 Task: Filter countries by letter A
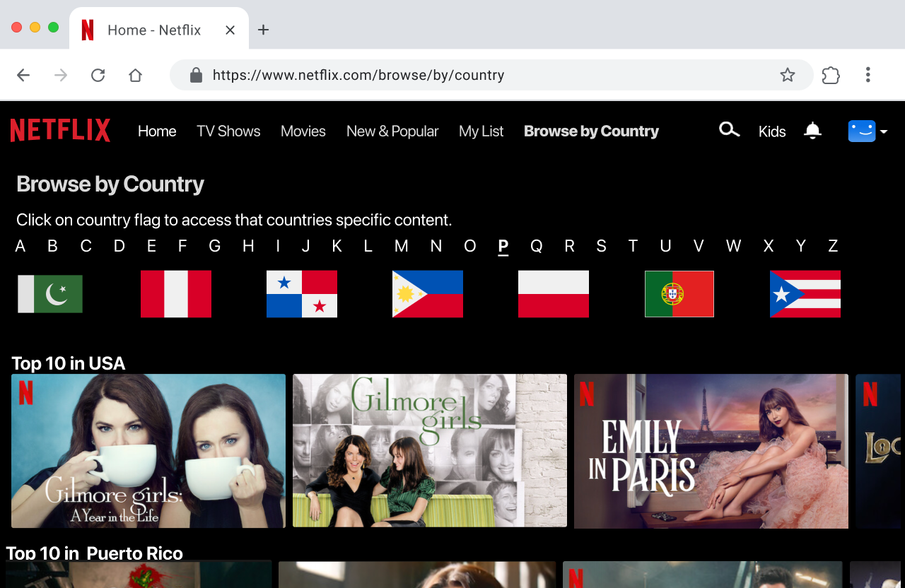click(x=20, y=246)
